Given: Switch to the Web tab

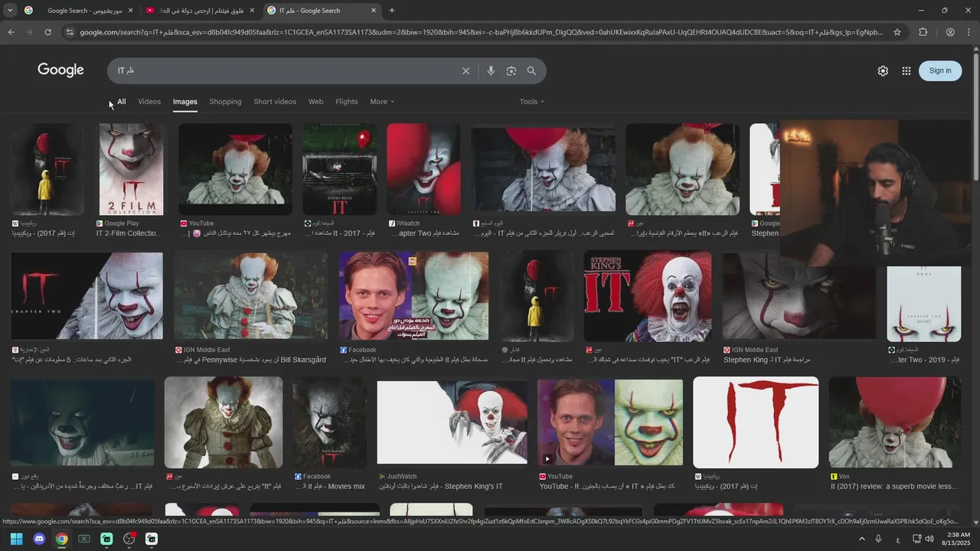Looking at the screenshot, I should tap(315, 102).
